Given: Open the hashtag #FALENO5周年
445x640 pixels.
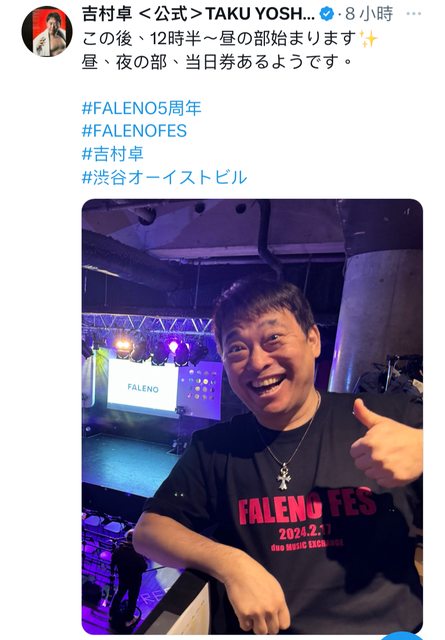Looking at the screenshot, I should (142, 108).
